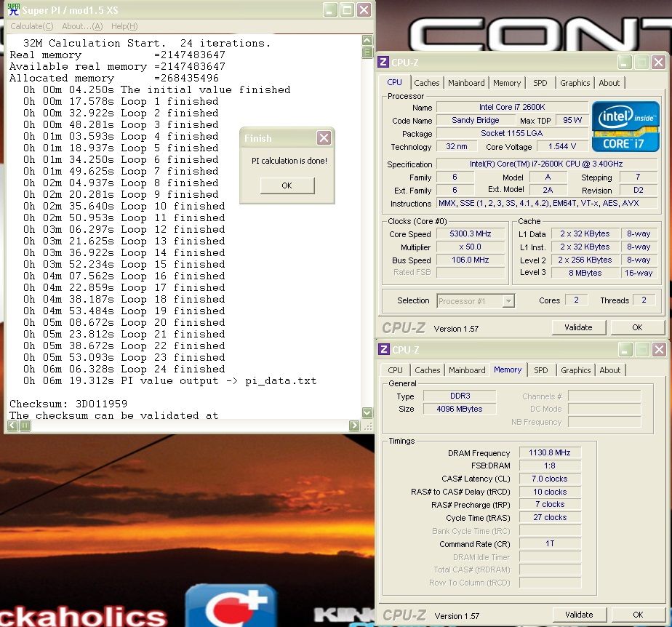Click bottom CPU-Z window title icon
Viewport: 672px width, 627px height.
click(384, 350)
